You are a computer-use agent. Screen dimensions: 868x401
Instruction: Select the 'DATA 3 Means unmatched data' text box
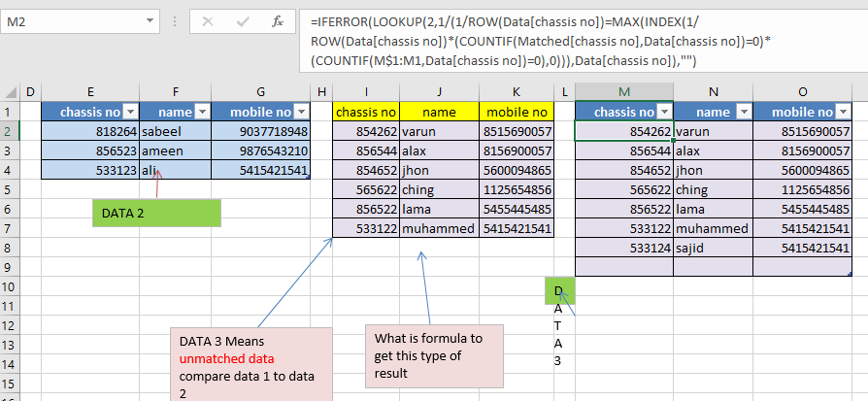[251, 364]
